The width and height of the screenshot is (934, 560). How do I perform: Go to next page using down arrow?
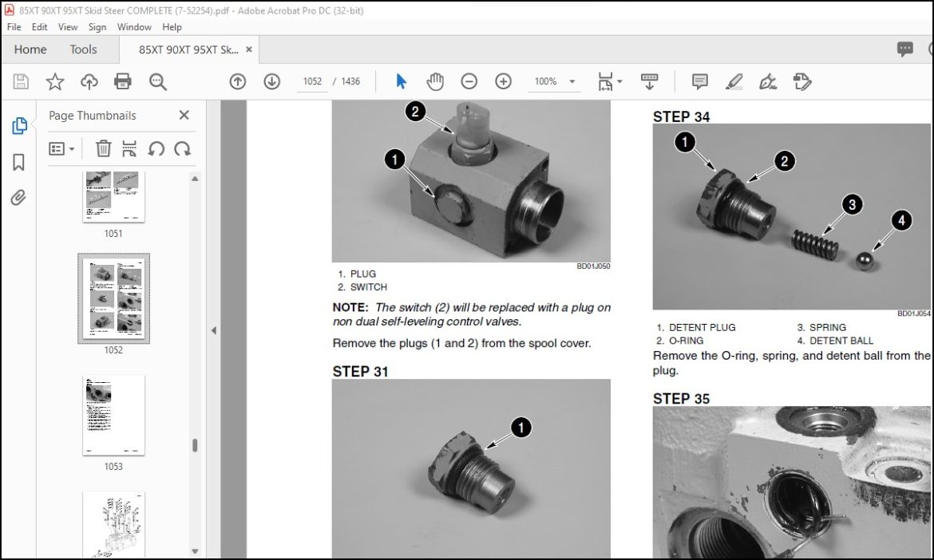pyautogui.click(x=271, y=81)
